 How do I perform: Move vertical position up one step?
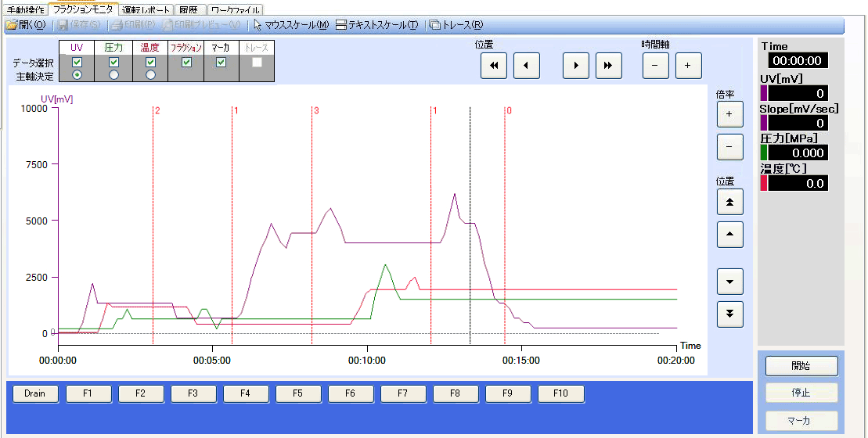click(x=729, y=235)
